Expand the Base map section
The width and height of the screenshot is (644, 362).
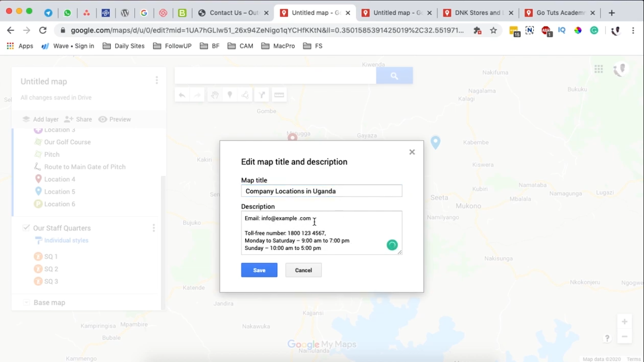point(26,303)
